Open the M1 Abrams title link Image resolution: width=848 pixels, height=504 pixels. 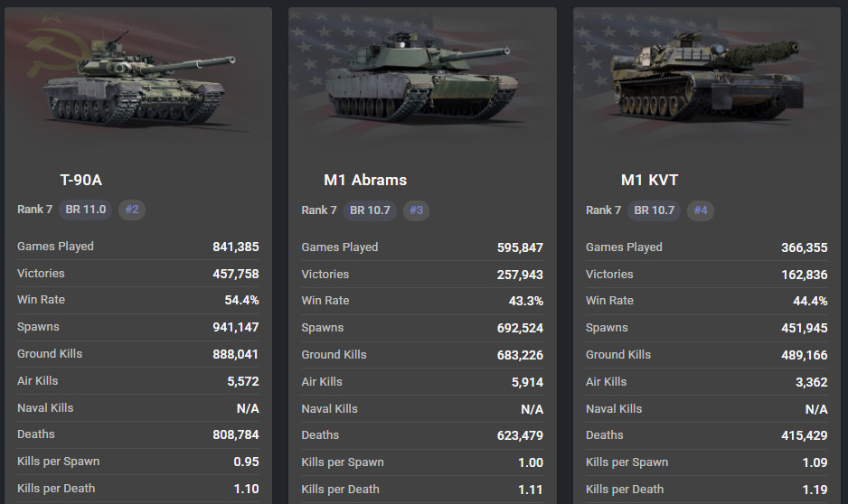point(365,180)
